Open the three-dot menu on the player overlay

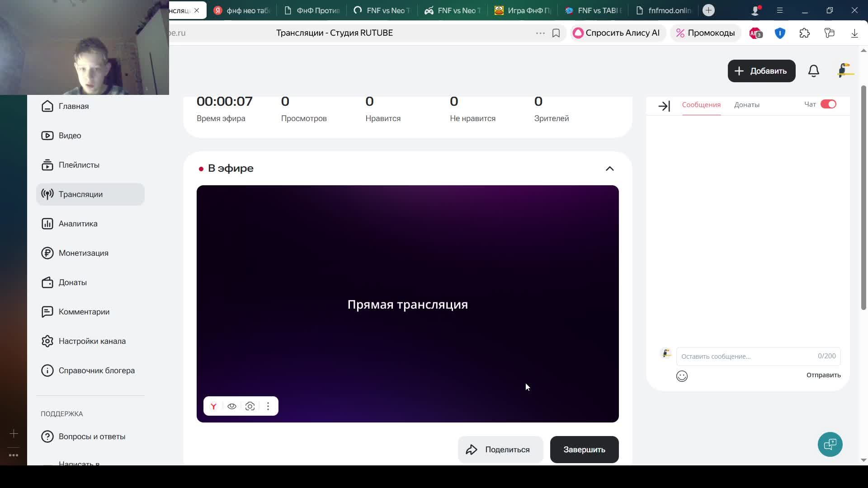268,406
